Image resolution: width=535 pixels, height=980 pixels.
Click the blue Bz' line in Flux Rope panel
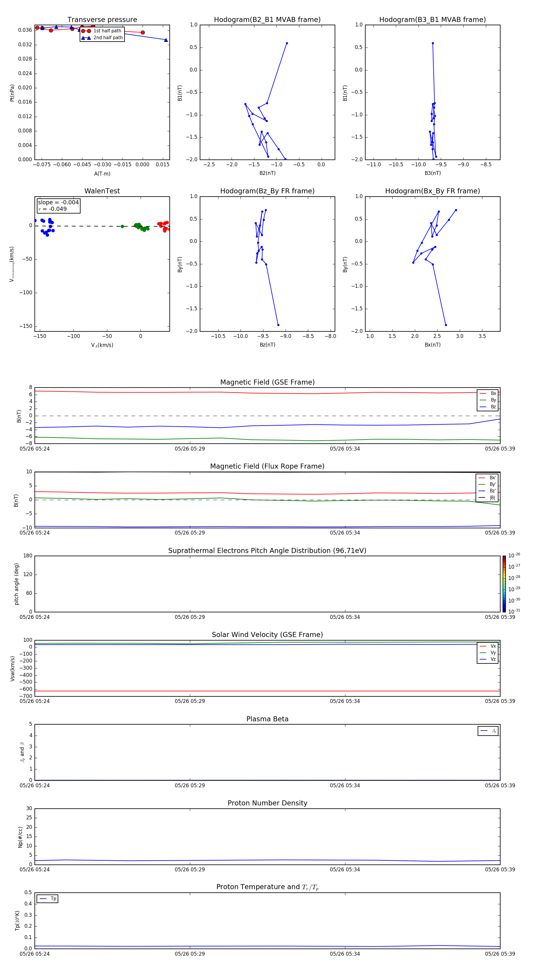[x=267, y=527]
